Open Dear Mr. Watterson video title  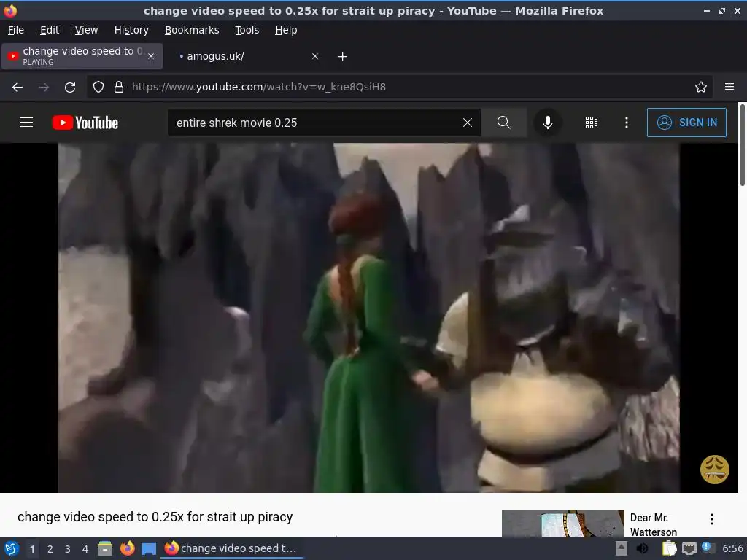pos(653,525)
